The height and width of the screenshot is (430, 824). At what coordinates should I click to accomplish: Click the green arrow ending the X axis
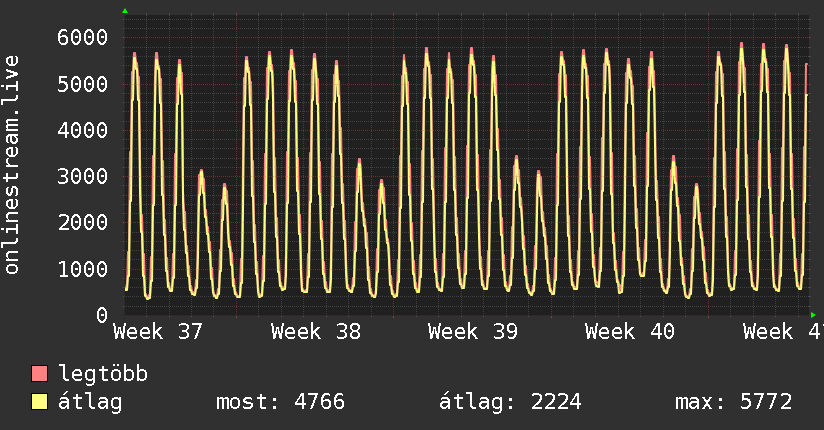point(813,315)
